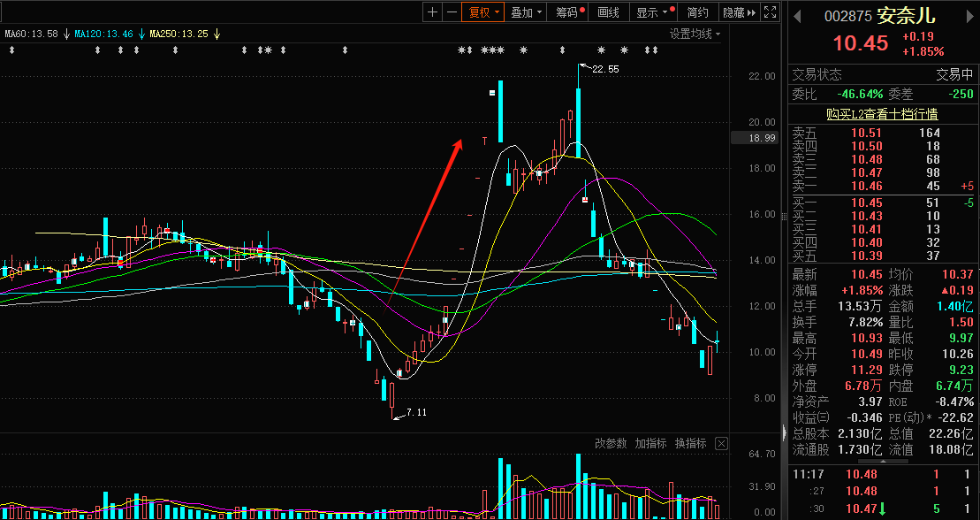Screen dimensions: 980x520
Task: Select the MA120:13.46 label
Action: click(103, 34)
